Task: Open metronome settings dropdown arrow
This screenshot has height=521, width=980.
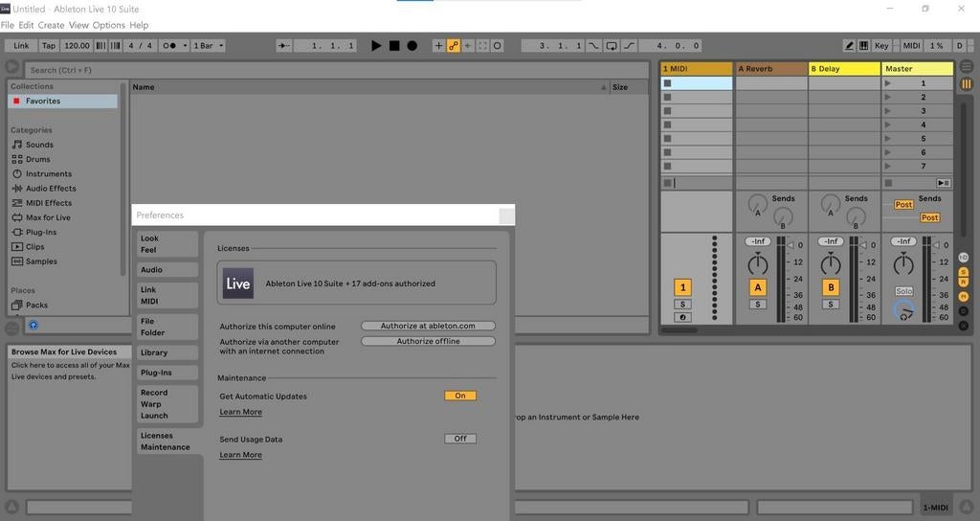Action: coord(185,46)
